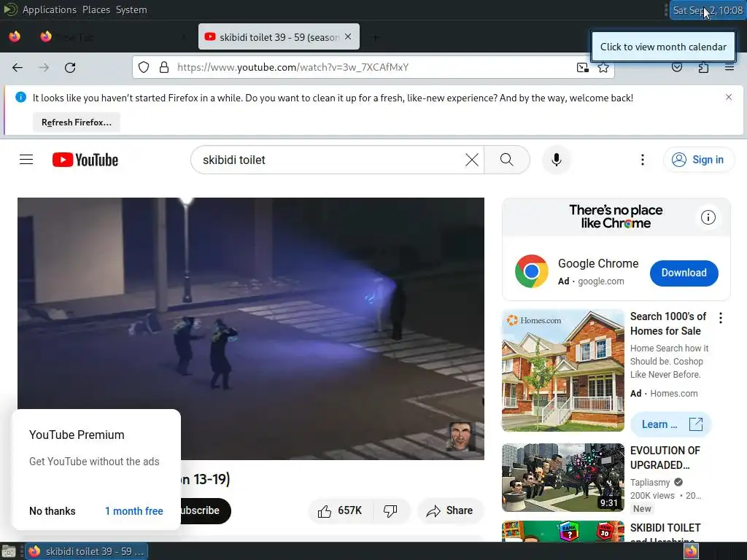This screenshot has height=560, width=747.
Task: Click Search 1000's of Homes for Sale title
Action: [x=668, y=323]
